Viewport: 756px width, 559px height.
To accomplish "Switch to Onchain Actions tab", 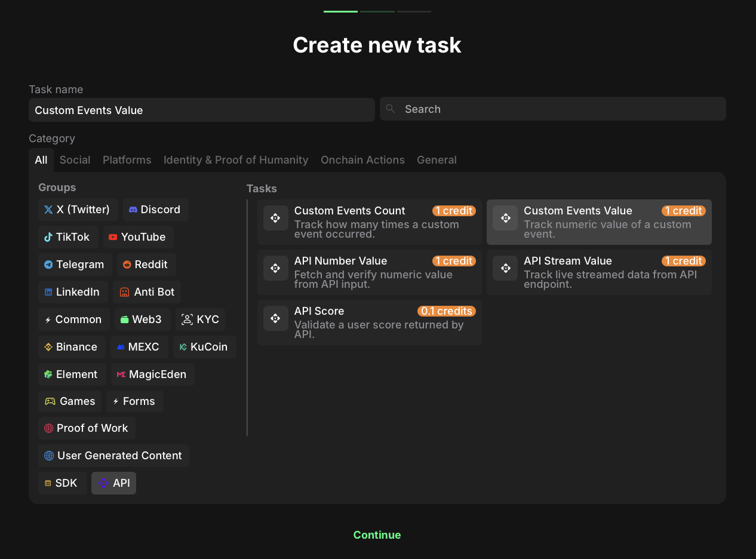I will pos(362,160).
